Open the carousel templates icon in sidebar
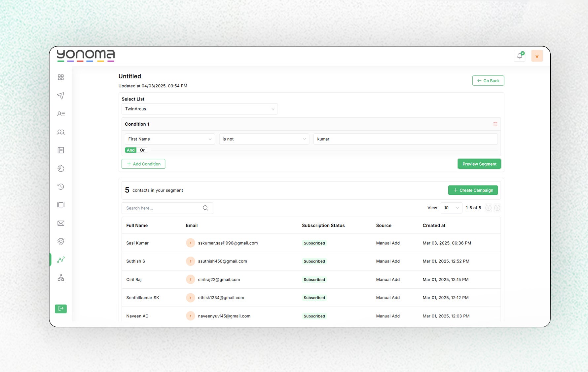 point(61,205)
